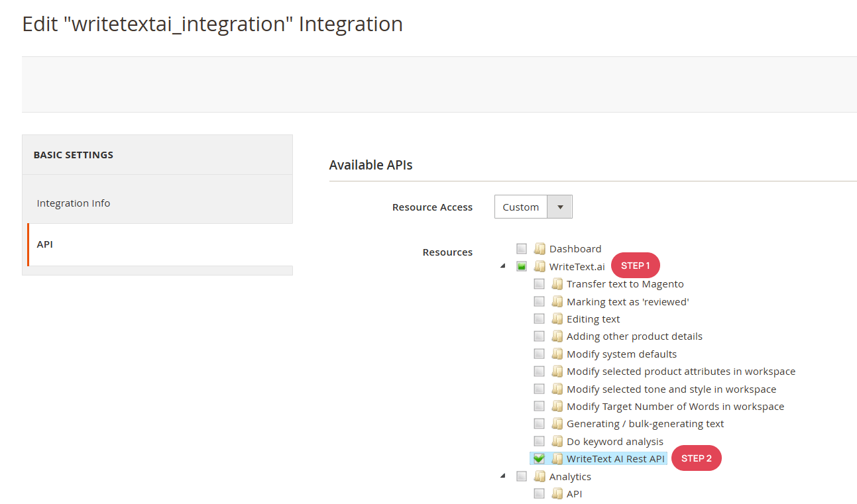This screenshot has width=857, height=504.
Task: Click the folder icon next to Do keyword analysis
Action: coord(558,440)
